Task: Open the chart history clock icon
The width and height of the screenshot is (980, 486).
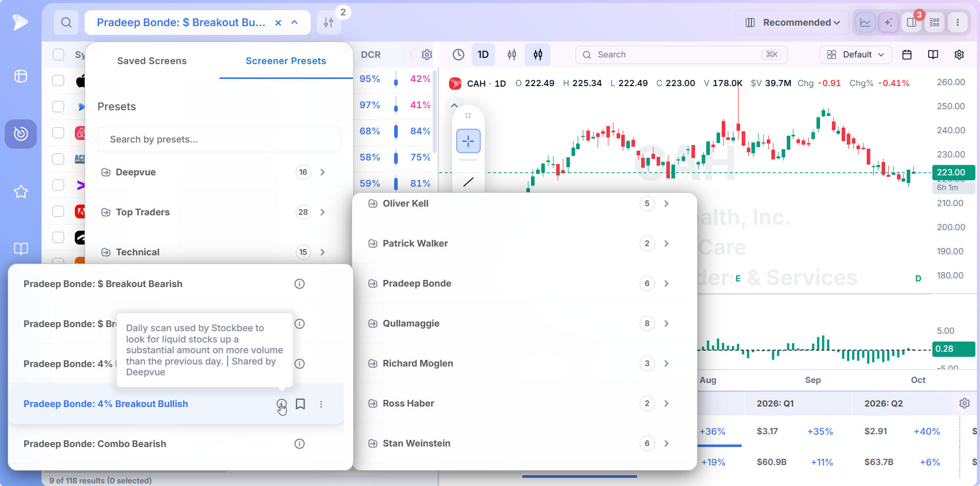Action: click(x=458, y=55)
